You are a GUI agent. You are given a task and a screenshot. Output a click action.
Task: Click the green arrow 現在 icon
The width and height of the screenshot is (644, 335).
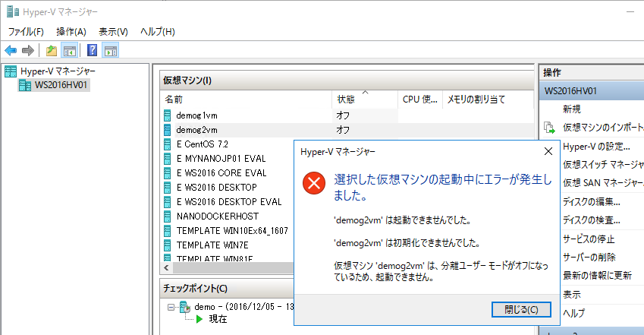[199, 319]
